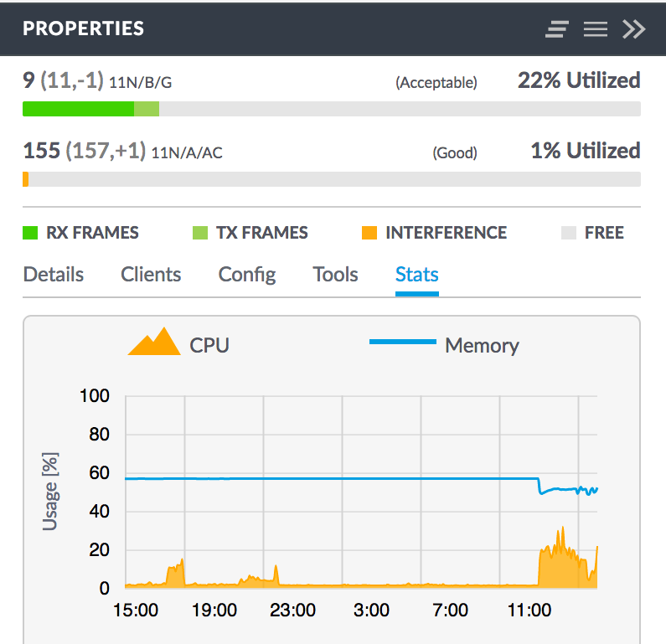Click the orange CPU legend icon

tap(154, 342)
